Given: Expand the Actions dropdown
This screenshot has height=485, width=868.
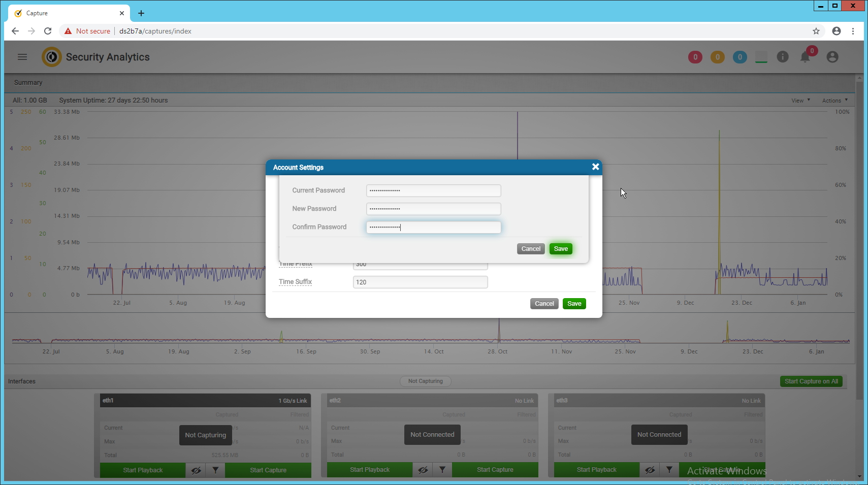Looking at the screenshot, I should [x=834, y=101].
